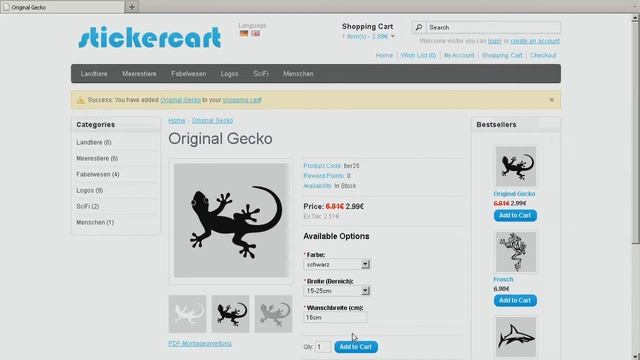Click the Search text field
The height and width of the screenshot is (360, 640).
[493, 27]
